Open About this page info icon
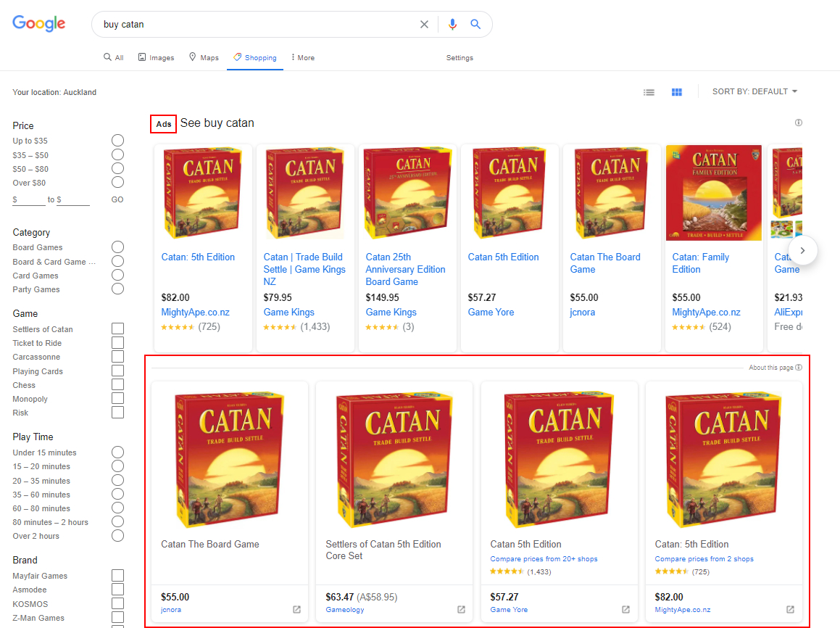 pos(799,368)
